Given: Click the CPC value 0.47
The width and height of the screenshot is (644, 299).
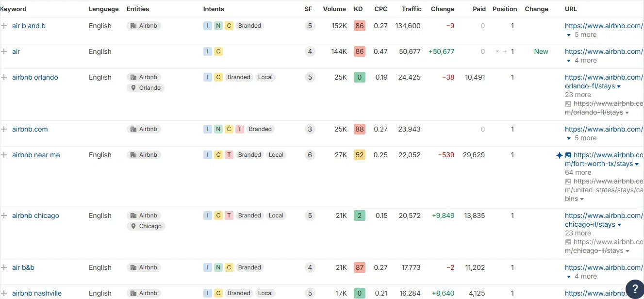Looking at the screenshot, I should [381, 51].
